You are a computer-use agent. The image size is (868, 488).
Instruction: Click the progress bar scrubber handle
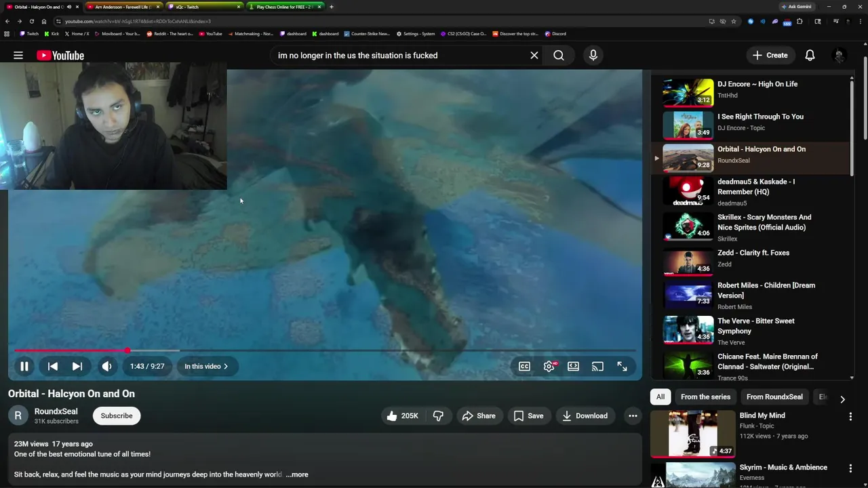coord(127,350)
